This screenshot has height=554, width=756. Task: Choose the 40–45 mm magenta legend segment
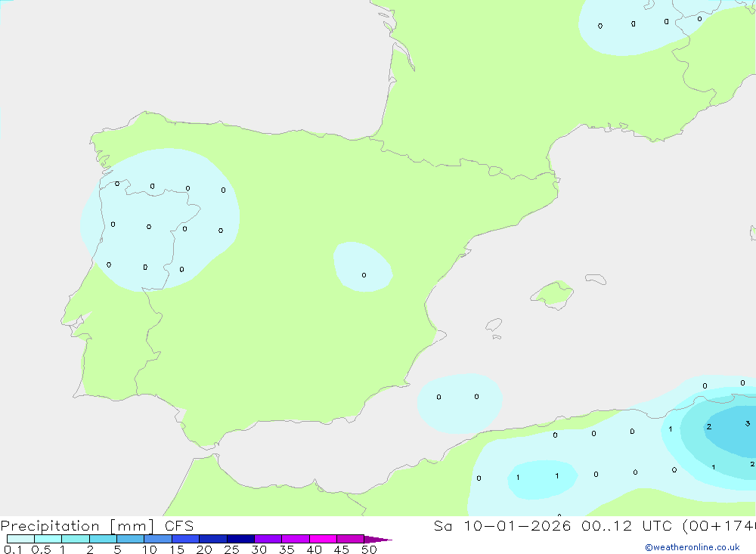pos(323,539)
